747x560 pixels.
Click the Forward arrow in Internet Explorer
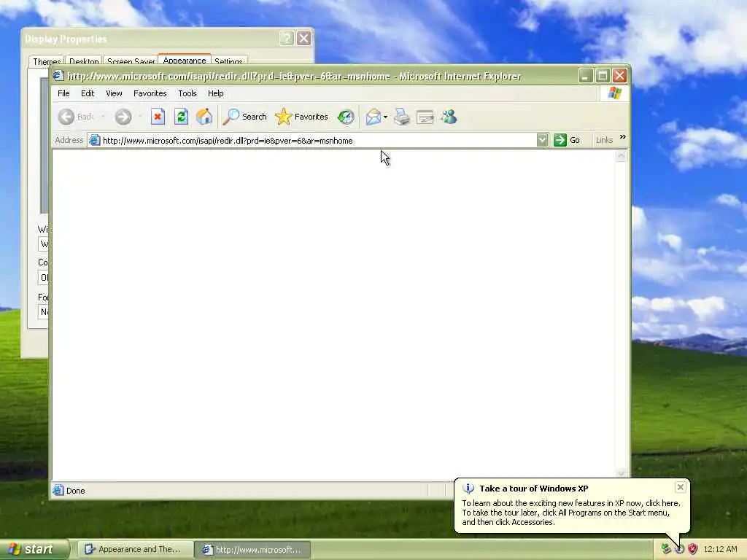[123, 117]
